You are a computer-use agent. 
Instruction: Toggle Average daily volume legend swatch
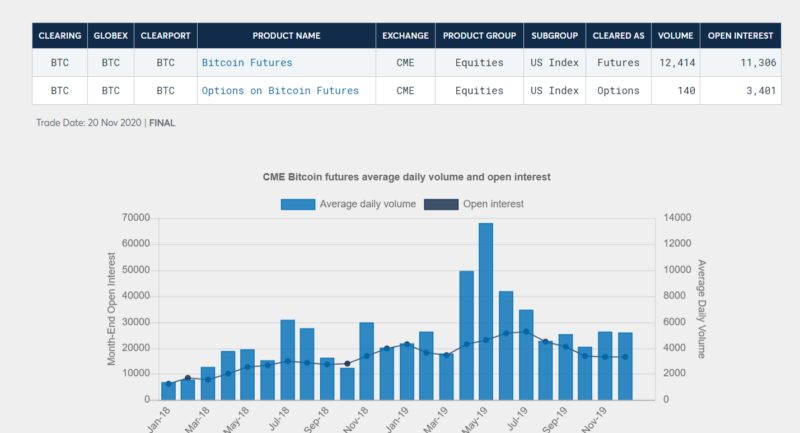pos(298,205)
